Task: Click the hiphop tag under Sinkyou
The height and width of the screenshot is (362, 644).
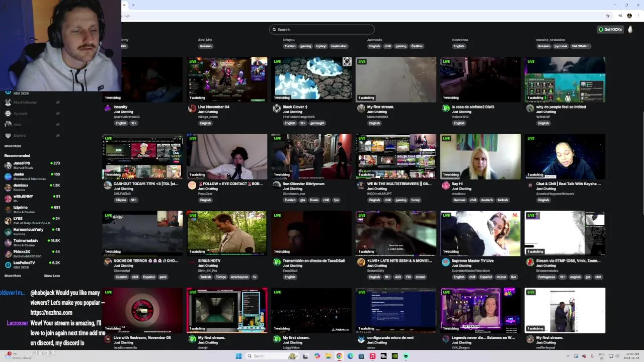Action: (x=321, y=46)
